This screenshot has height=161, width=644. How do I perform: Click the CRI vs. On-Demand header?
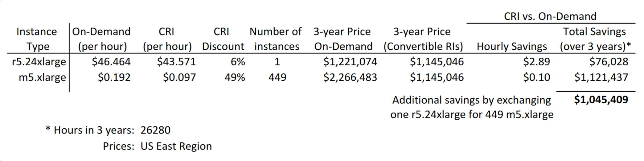550,16
